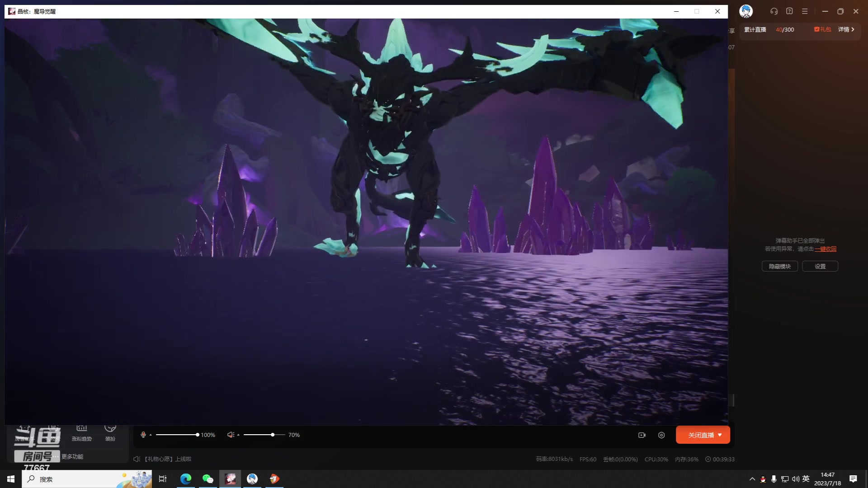Click the 隐藏模块 button
The height and width of the screenshot is (488, 868).
(780, 267)
